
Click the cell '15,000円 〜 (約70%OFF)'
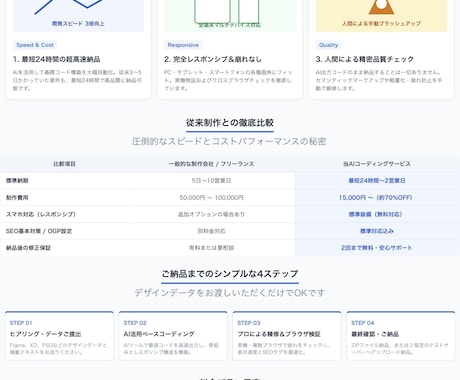pos(376,198)
